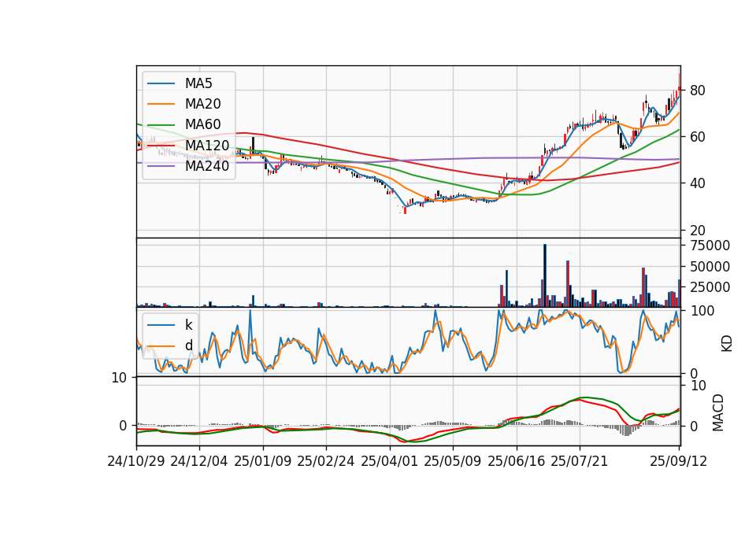Screen dimensions: 756x543
Task: Click the blue MA5 legend line sample
Action: (161, 84)
